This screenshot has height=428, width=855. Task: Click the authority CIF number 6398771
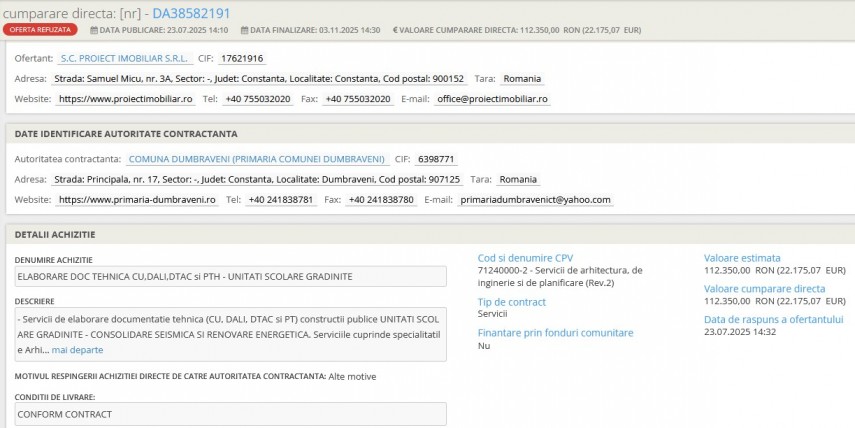[437, 159]
